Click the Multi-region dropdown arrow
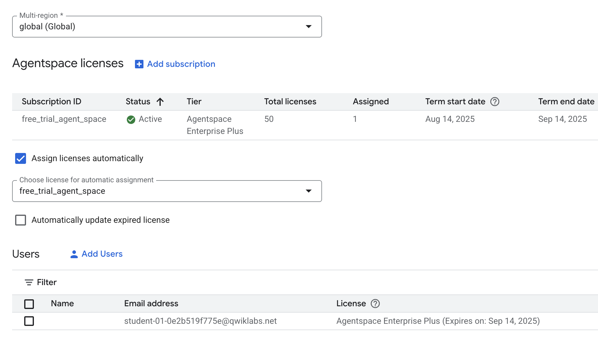Screen dimensions: 598x364 (x=308, y=27)
